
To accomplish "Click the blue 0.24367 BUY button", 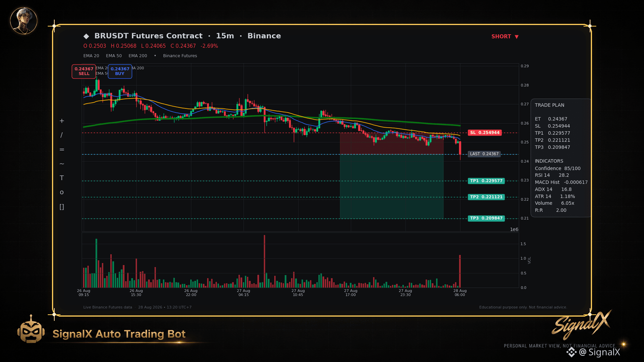I will point(120,71).
